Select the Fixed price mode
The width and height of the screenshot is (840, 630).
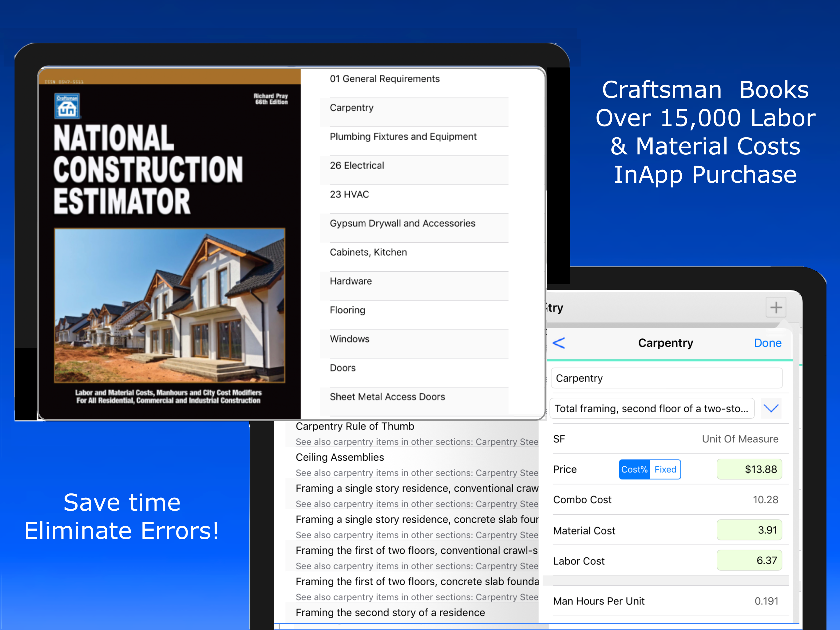point(665,469)
